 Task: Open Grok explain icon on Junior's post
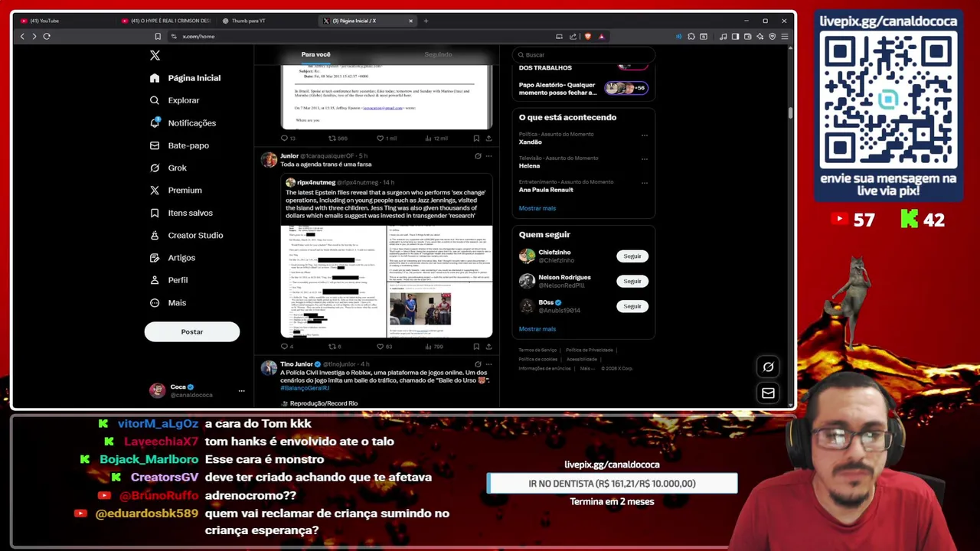[478, 156]
